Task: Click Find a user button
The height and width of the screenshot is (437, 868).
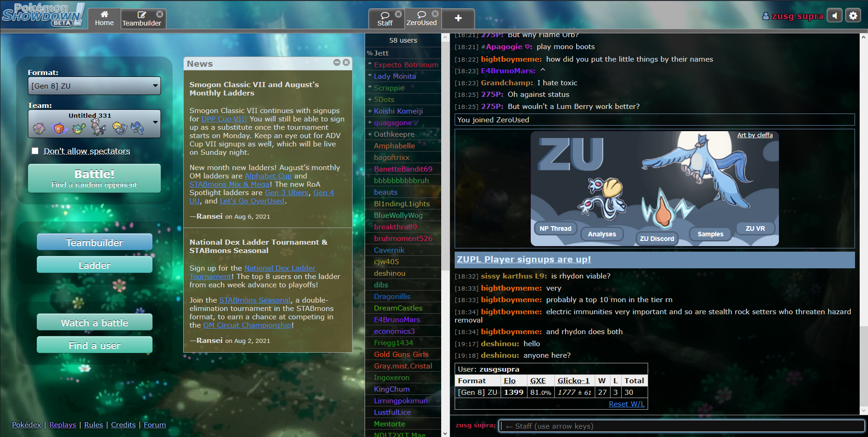Action: 95,345
